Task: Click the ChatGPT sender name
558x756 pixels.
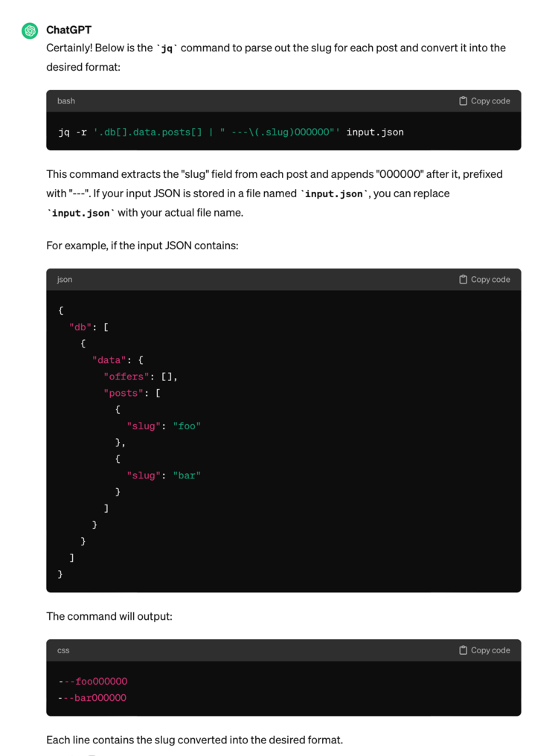Action: 68,30
